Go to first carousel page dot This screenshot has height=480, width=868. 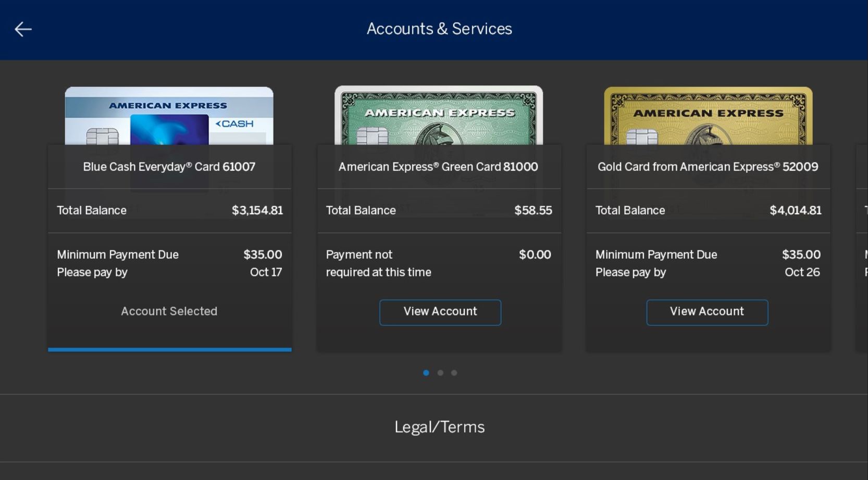click(x=426, y=373)
